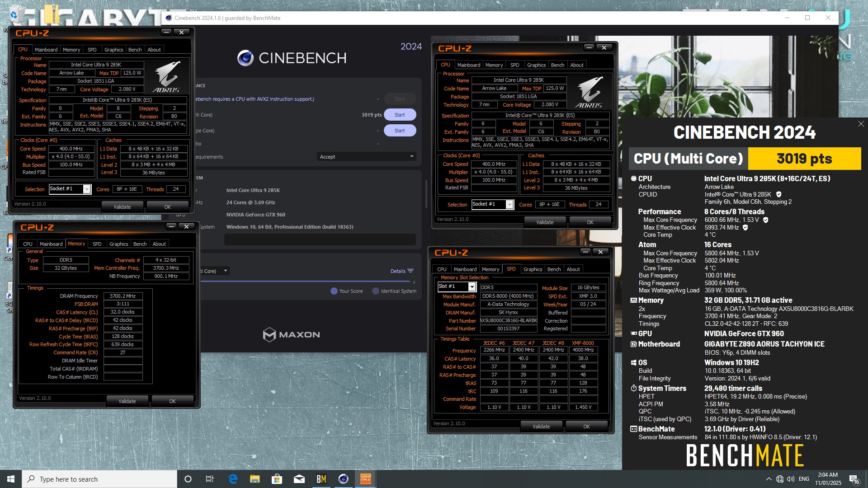Click the taskbar search box

(99, 479)
